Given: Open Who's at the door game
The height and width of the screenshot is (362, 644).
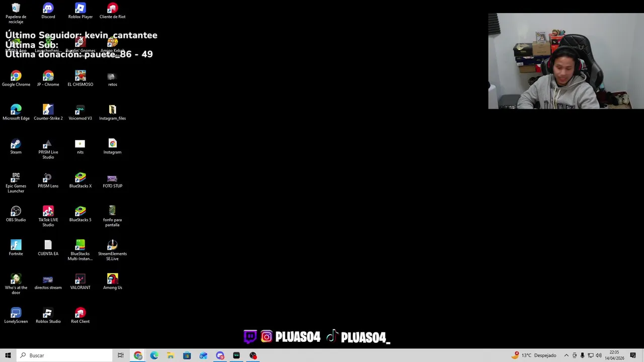Looking at the screenshot, I should (16, 284).
